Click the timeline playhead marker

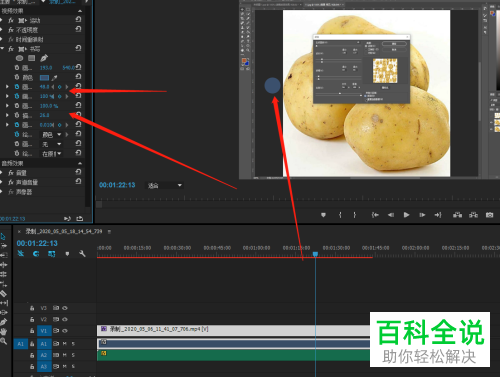315,254
